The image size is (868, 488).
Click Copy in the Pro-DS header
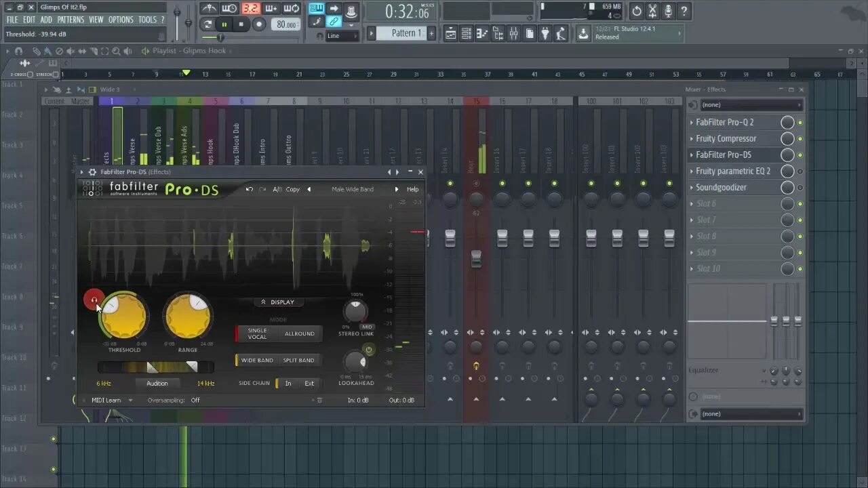[293, 189]
